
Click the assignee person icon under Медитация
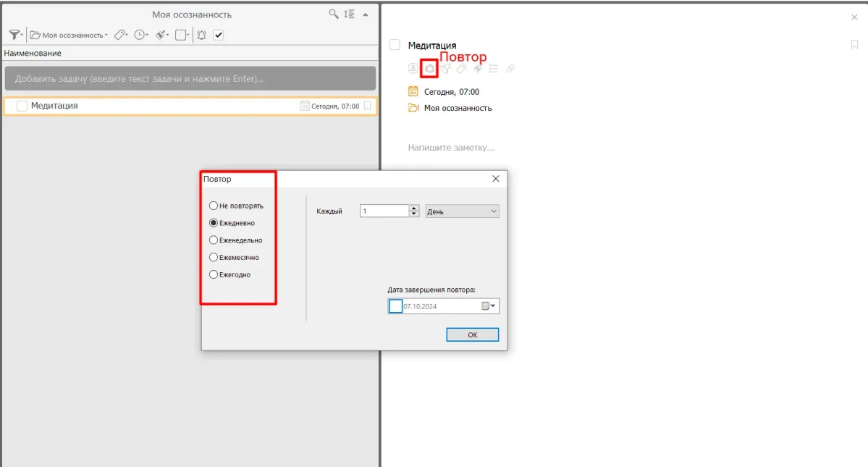[x=413, y=69]
